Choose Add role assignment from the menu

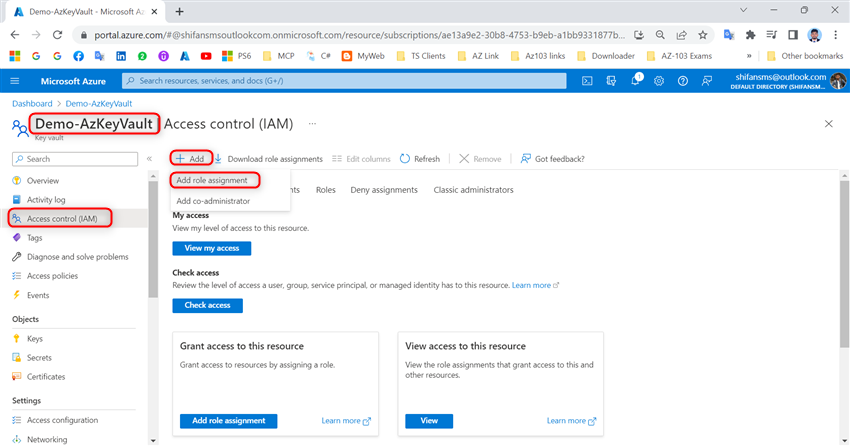(x=212, y=180)
